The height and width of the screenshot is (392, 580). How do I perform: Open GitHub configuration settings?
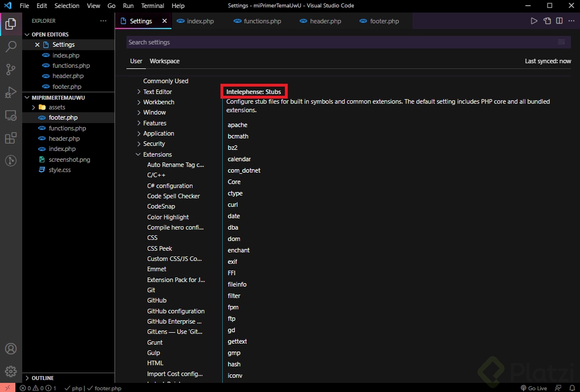(x=175, y=311)
